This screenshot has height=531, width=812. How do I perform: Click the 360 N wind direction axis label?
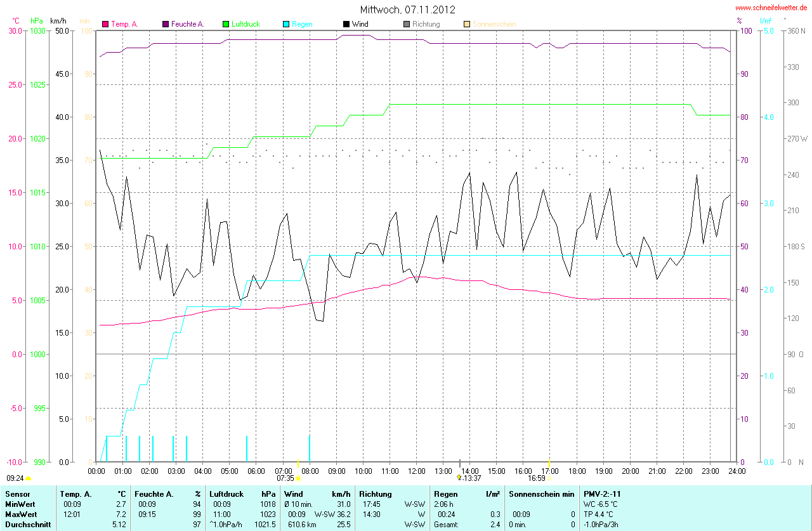coord(797,31)
